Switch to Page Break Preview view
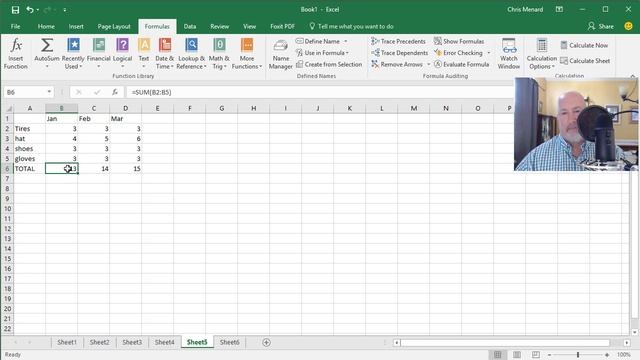 [x=536, y=355]
